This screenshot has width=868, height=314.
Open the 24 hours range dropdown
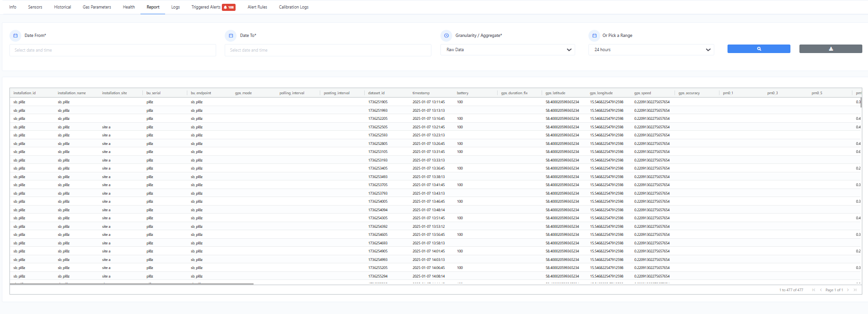click(x=651, y=50)
